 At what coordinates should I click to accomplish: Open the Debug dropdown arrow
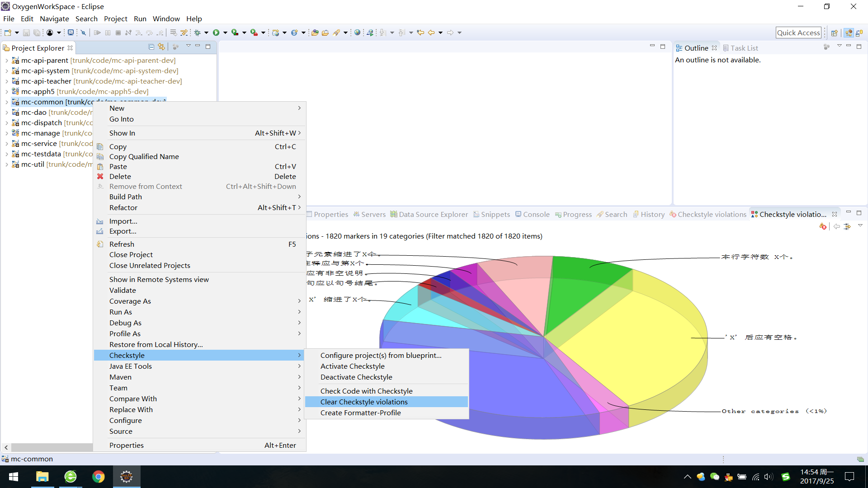206,33
